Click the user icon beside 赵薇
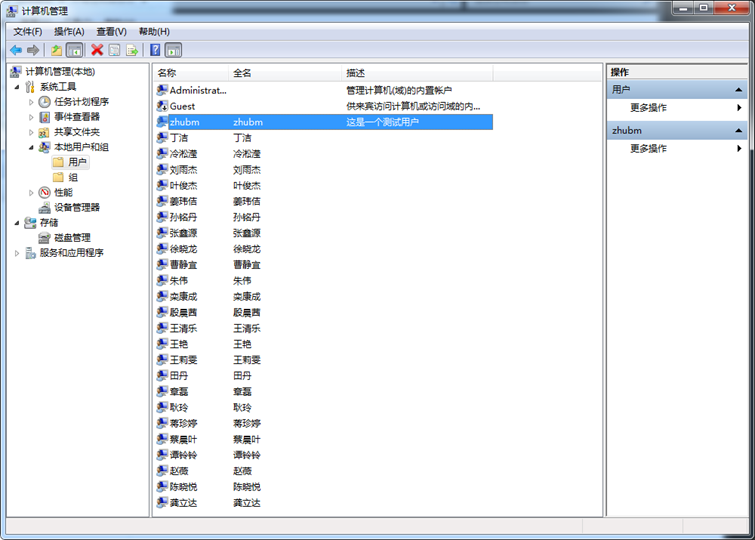755x540 pixels. (x=162, y=471)
